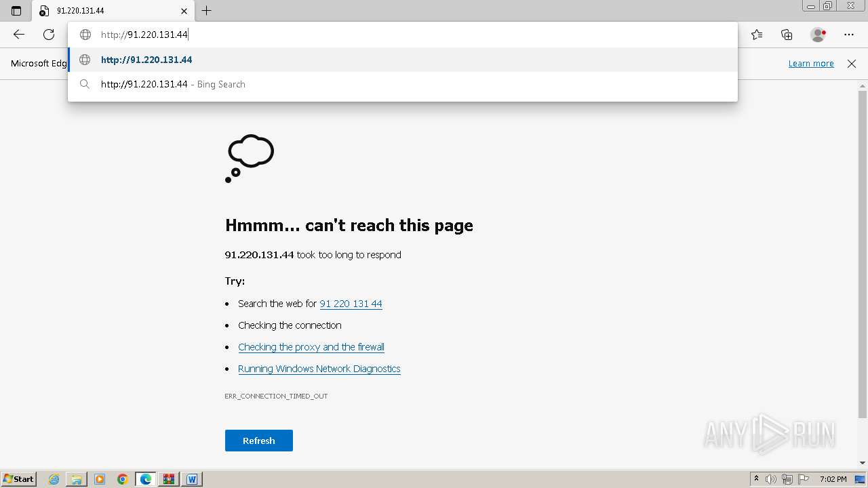
Task: Show hidden system tray icons
Action: tap(756, 479)
